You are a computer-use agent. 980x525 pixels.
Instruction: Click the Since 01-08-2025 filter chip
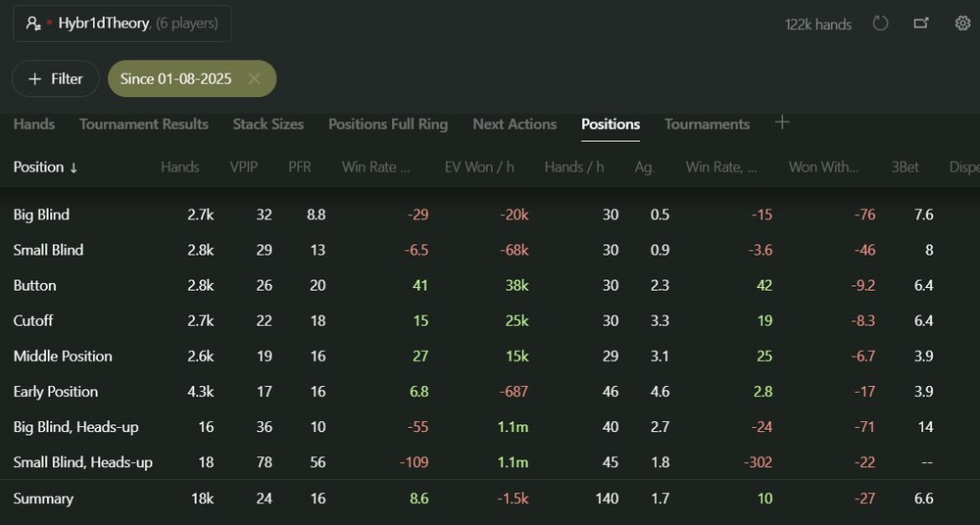(x=175, y=78)
